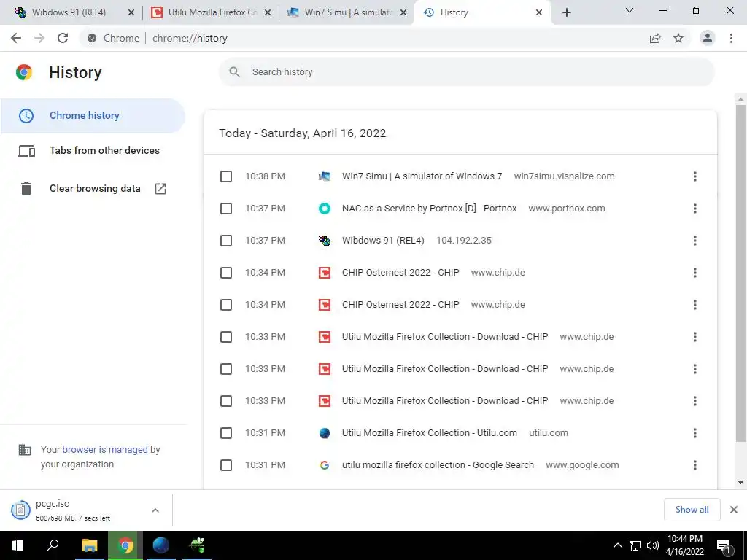Open the utilu mozilla firefox collection Google Search link

click(438, 464)
